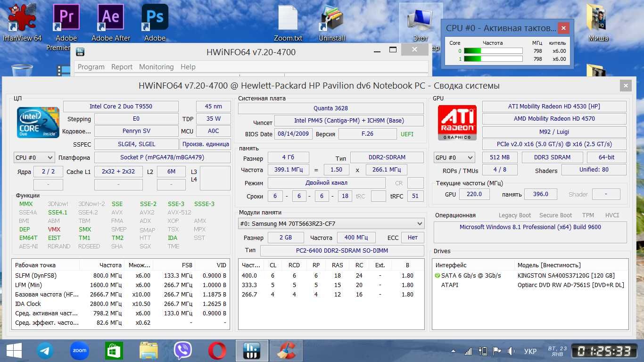Click the UEFI label
Viewport: 644px width, 362px height.
point(407,134)
